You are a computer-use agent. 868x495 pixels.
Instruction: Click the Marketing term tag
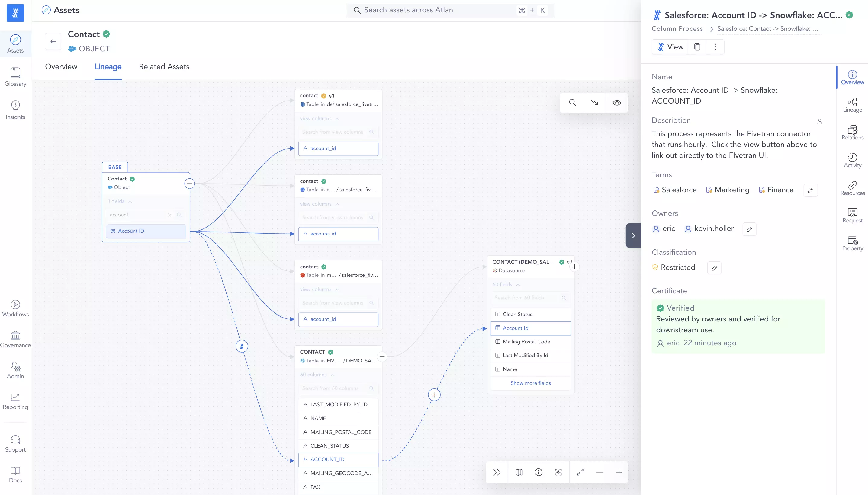pyautogui.click(x=728, y=190)
